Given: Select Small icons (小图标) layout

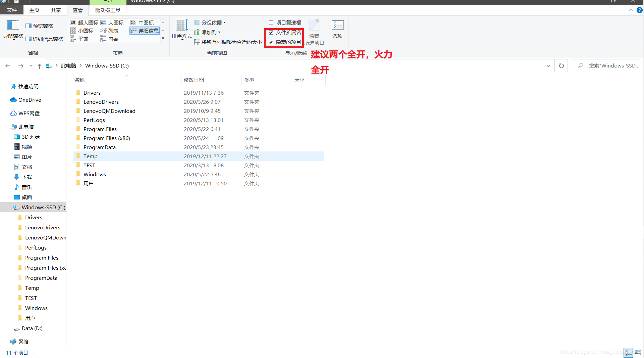Looking at the screenshot, I should pos(82,31).
